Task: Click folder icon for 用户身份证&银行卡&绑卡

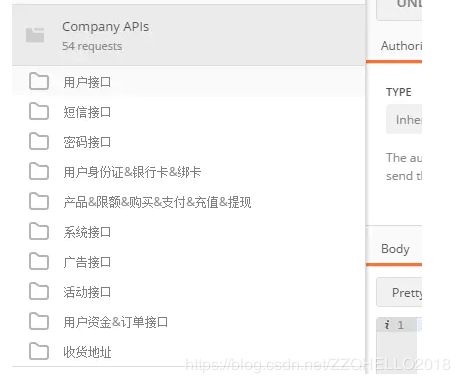Action: 39,172
